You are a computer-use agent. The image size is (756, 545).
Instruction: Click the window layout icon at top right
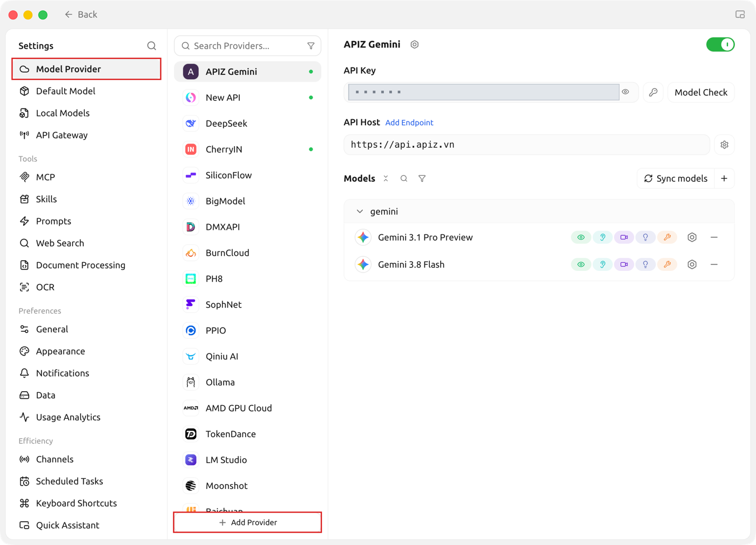click(740, 15)
